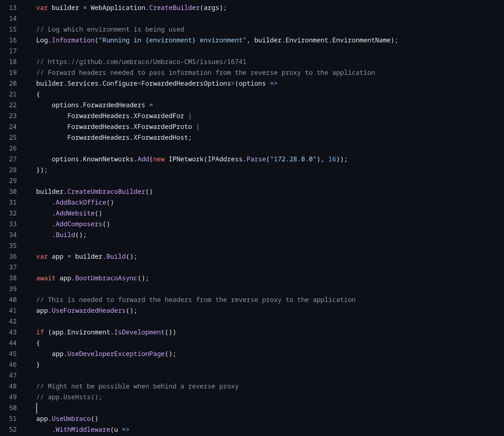
Task: Click line number 52 in the gutter
Action: point(13,430)
